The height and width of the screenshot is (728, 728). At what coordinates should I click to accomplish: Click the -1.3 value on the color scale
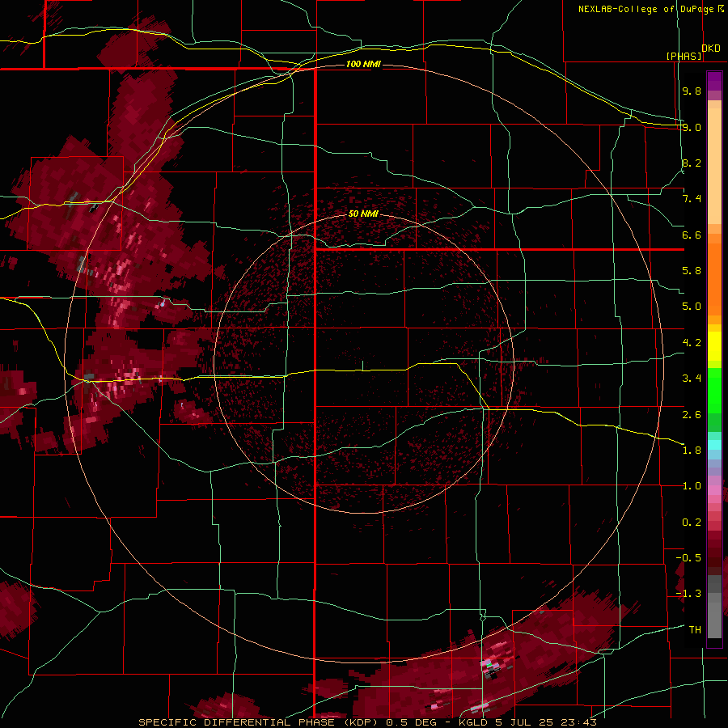tap(688, 594)
